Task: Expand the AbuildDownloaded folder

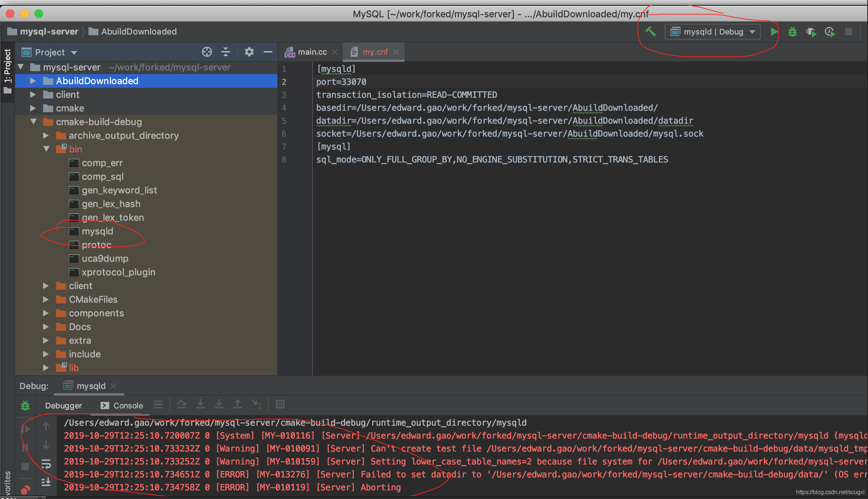Action: (33, 81)
